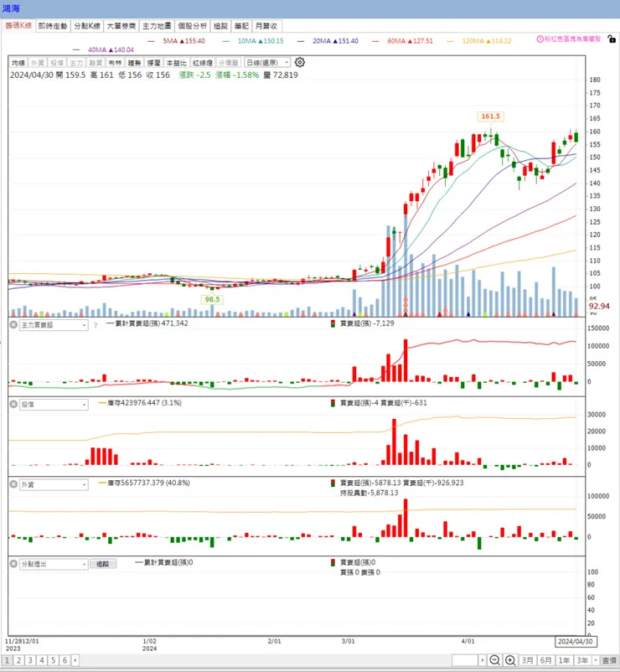Open the 外資 indicator dropdown
This screenshot has height=672, width=620.
[54, 484]
